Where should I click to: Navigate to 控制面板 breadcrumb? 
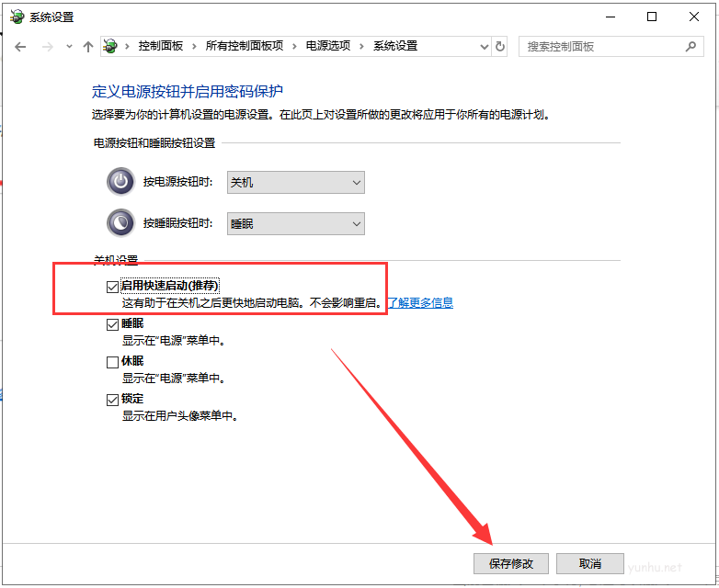(161, 46)
